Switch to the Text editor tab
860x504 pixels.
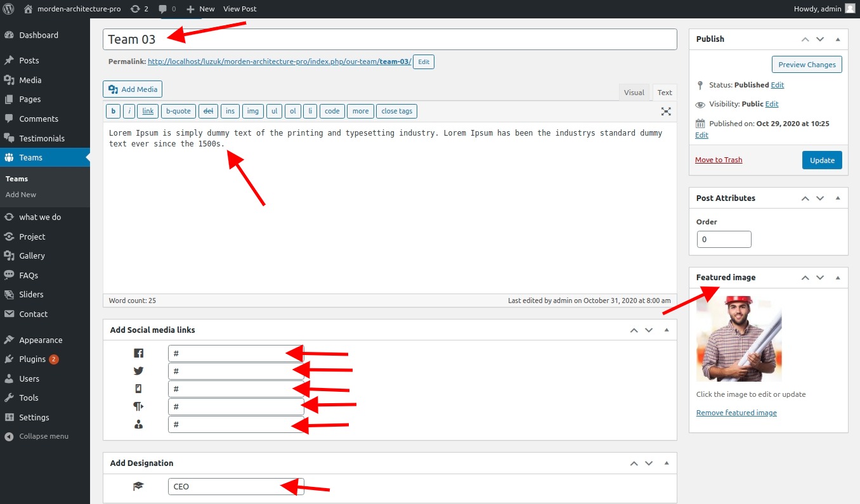(x=664, y=93)
